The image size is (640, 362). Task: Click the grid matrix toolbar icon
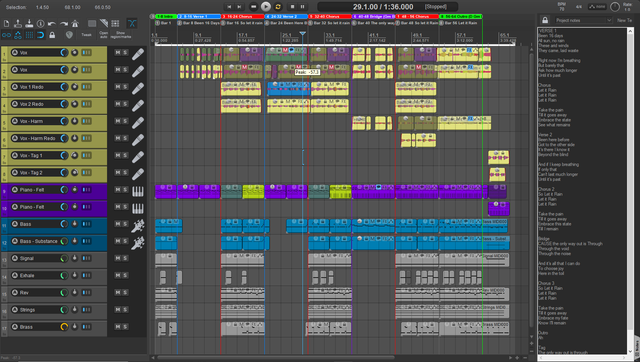click(116, 24)
